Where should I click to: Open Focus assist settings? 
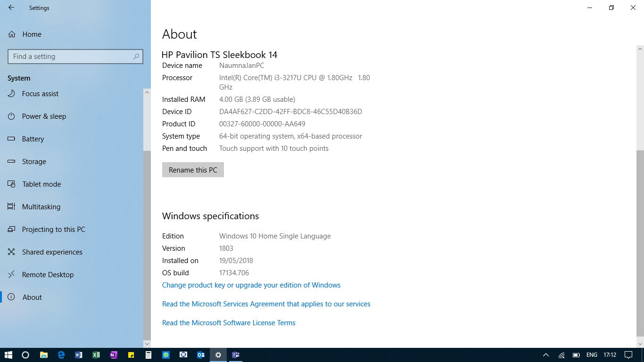[x=40, y=93]
